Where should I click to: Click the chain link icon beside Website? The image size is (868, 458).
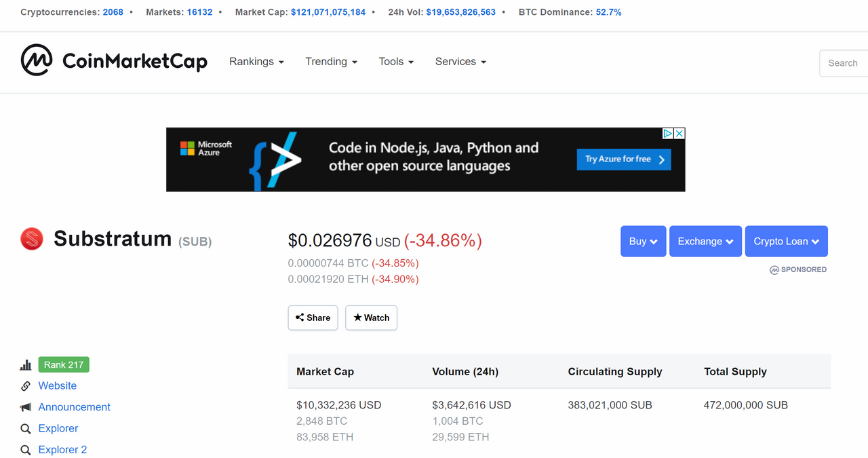pyautogui.click(x=26, y=386)
